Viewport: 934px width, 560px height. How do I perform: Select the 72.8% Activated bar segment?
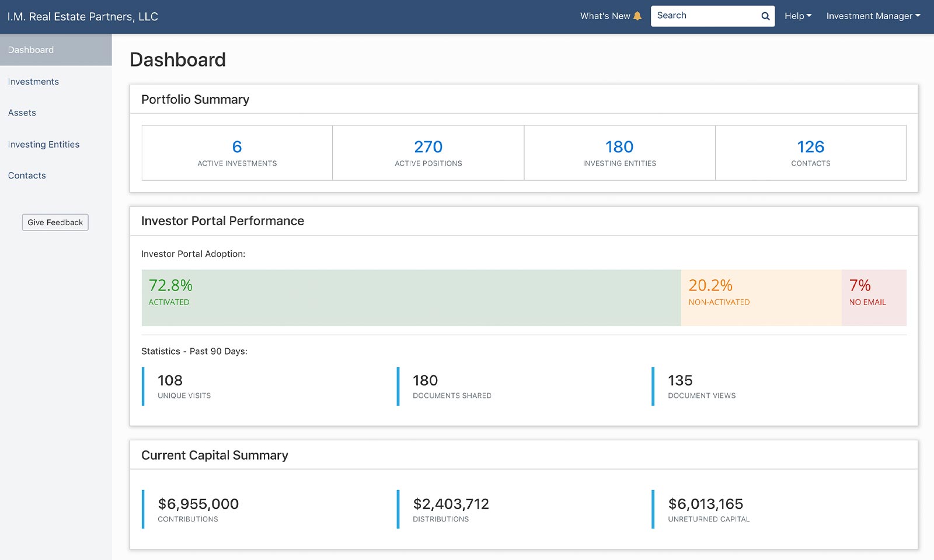(x=411, y=297)
